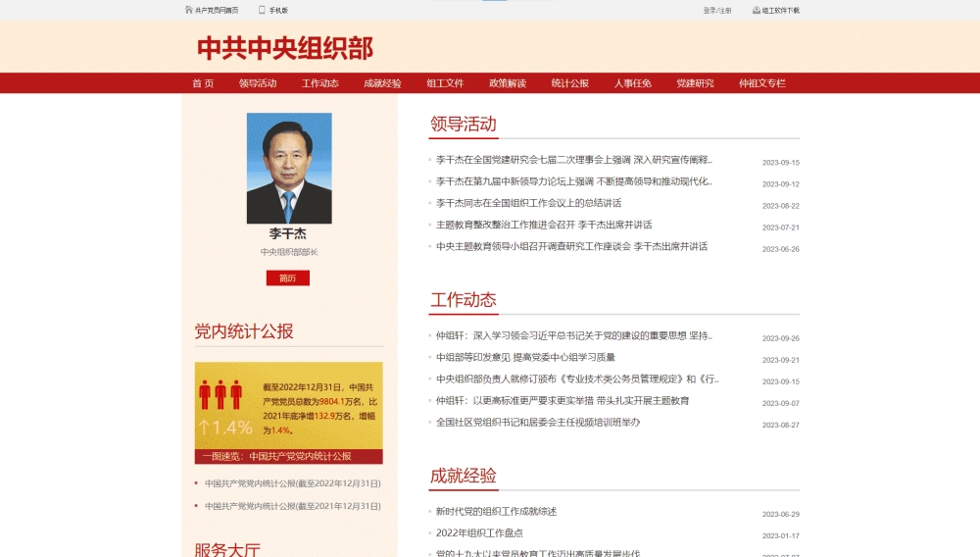Open article 李干杰在全国党建研究会七届二次理事会上强调
Viewport: 980px width, 557px height.
pos(573,160)
